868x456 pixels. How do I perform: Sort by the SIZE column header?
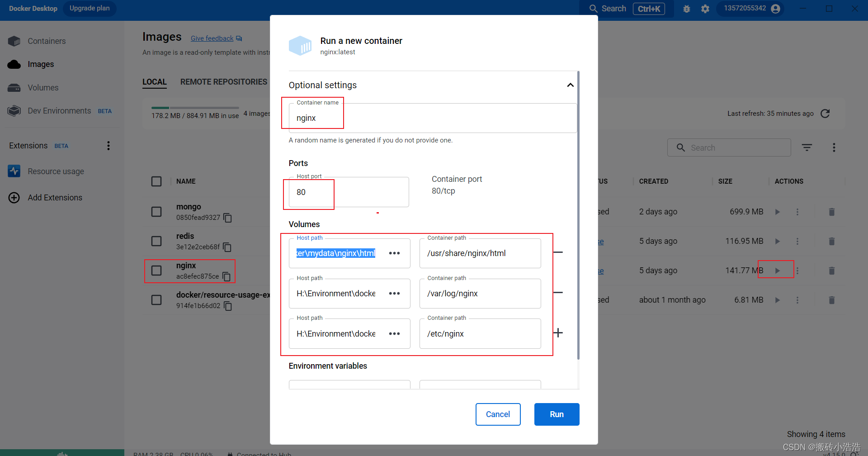(x=725, y=181)
